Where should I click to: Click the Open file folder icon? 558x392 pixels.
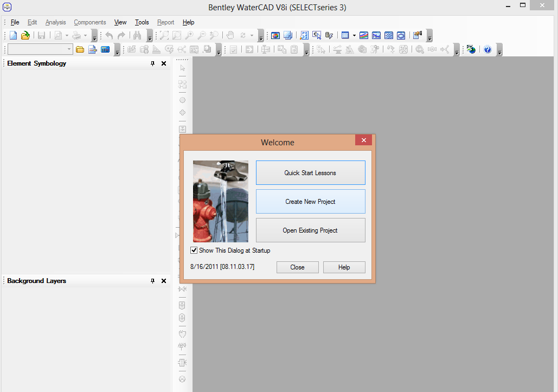coord(25,36)
